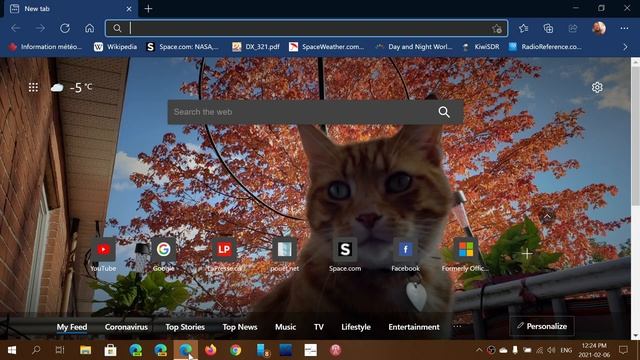Open RadioReference.com favorite
The width and height of the screenshot is (640, 360).
click(x=545, y=47)
